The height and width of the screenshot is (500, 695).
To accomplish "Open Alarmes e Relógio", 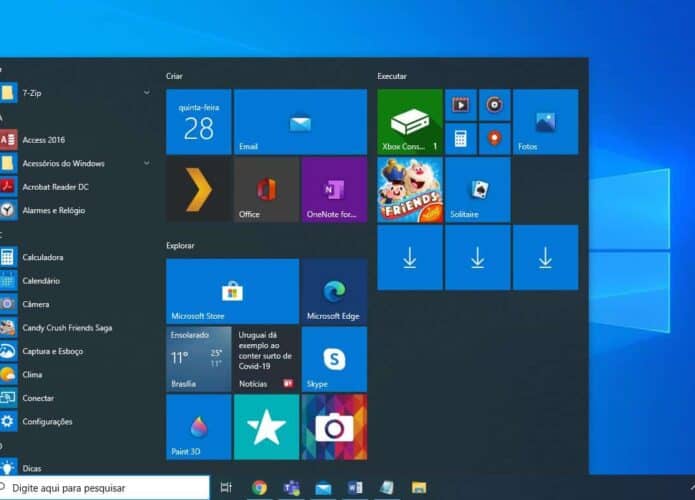I will [75, 210].
